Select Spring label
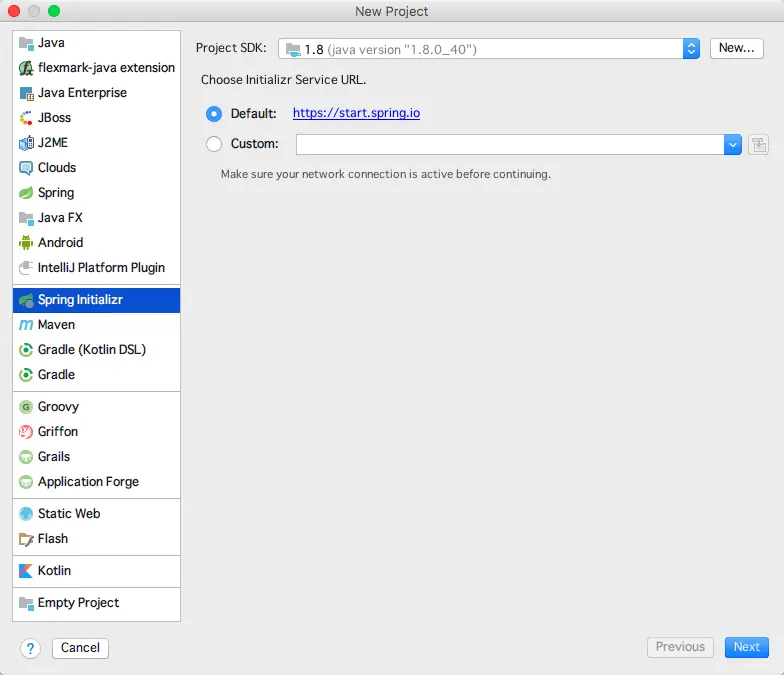This screenshot has width=784, height=675. [x=56, y=193]
